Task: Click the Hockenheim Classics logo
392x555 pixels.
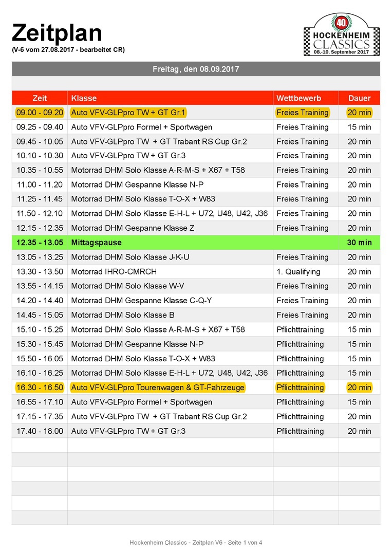Action: 342,35
